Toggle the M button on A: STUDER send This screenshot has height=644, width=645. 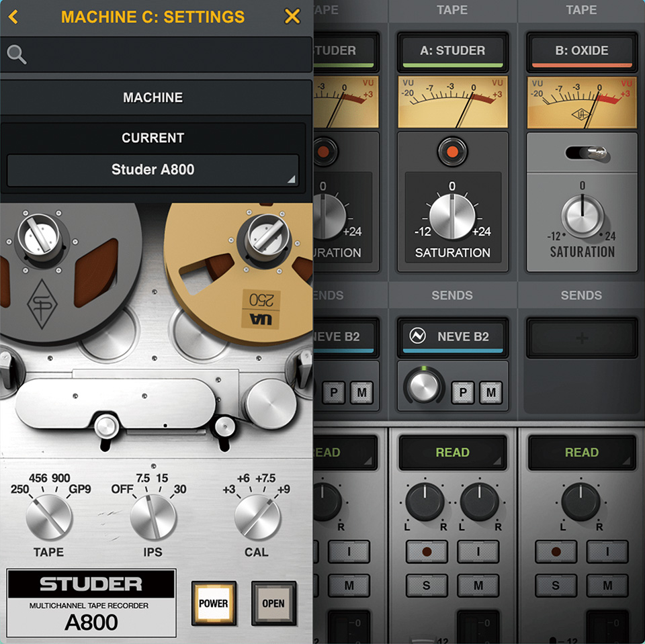click(490, 392)
